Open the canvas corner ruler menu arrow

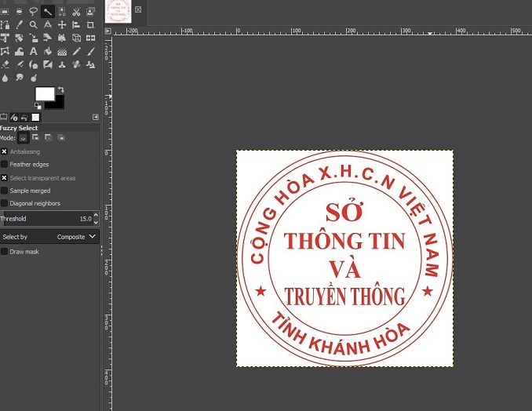108,31
